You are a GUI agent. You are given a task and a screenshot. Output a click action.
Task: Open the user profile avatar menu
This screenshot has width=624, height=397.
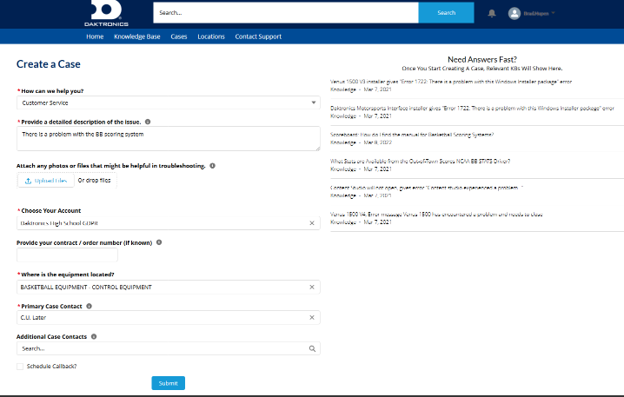pyautogui.click(x=514, y=13)
